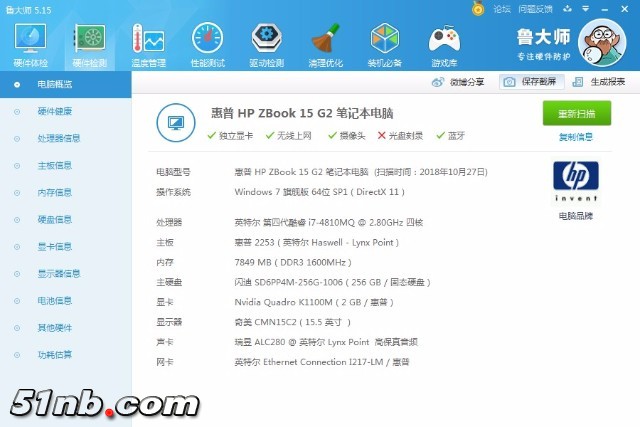Switch to 硬盘信息 sidebar section

pyautogui.click(x=54, y=219)
